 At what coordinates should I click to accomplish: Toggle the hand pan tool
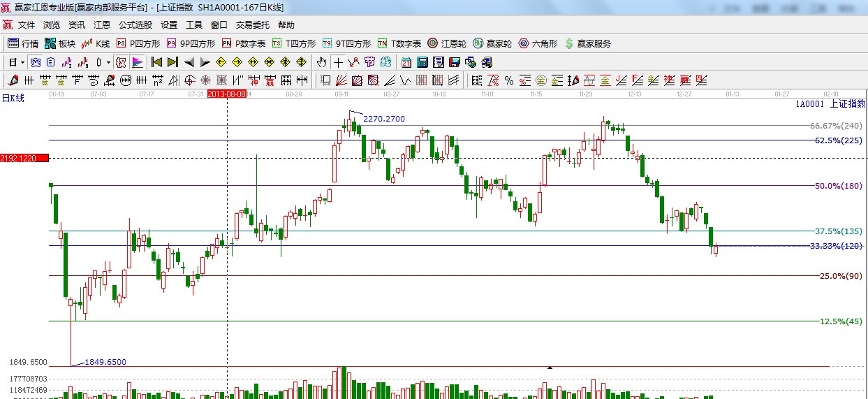(x=322, y=62)
